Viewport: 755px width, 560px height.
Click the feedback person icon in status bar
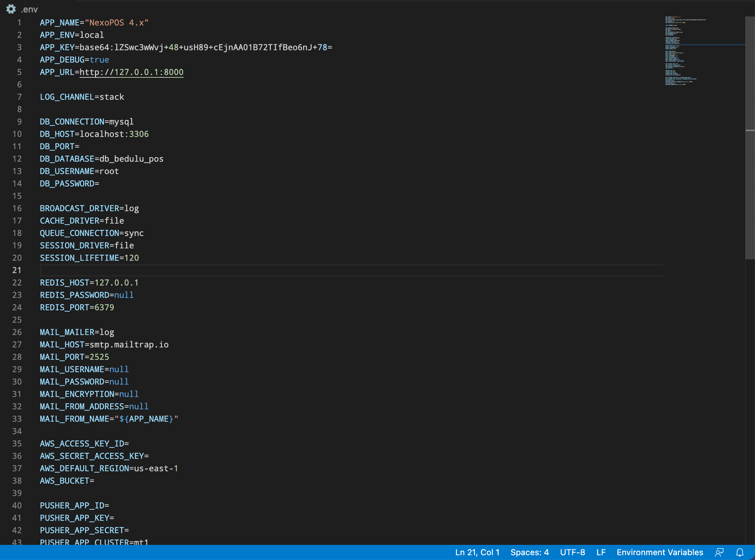pyautogui.click(x=719, y=552)
